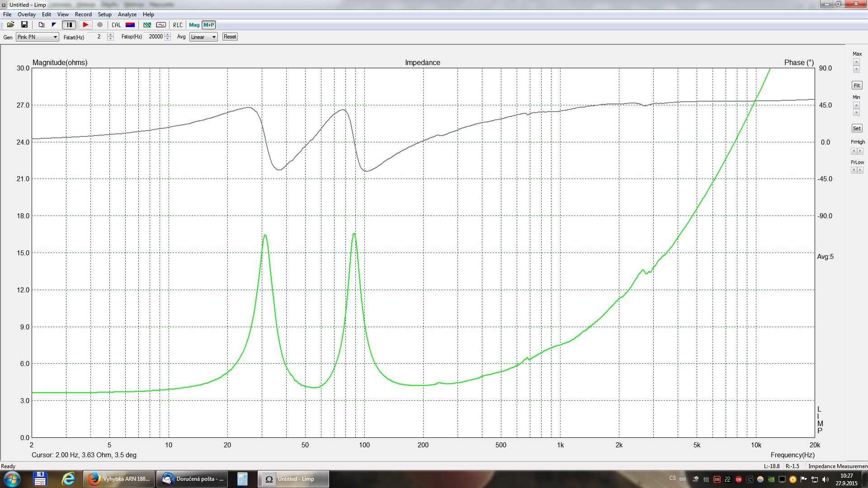Toggle the pause button in toolbar
The image size is (868, 488).
[x=69, y=25]
